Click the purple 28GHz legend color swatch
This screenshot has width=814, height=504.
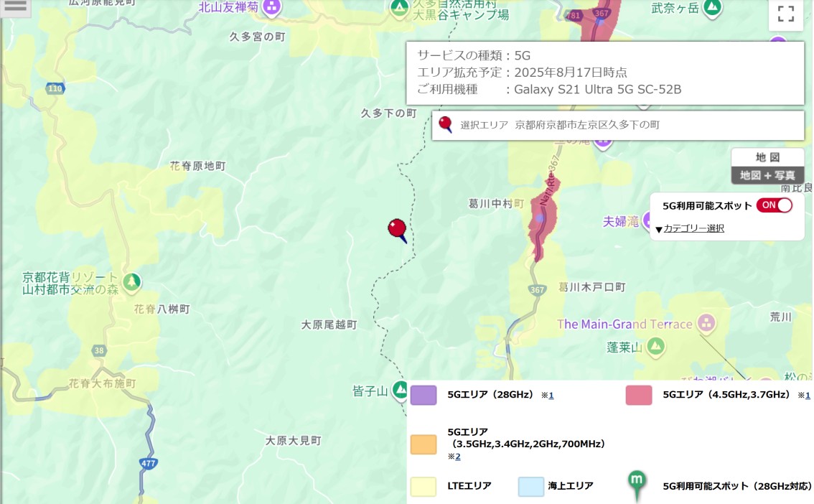point(424,395)
